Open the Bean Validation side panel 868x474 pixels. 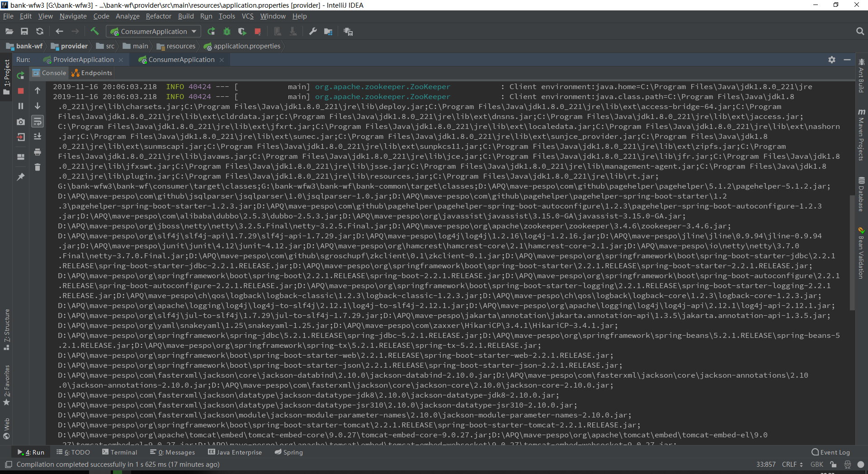(861, 253)
